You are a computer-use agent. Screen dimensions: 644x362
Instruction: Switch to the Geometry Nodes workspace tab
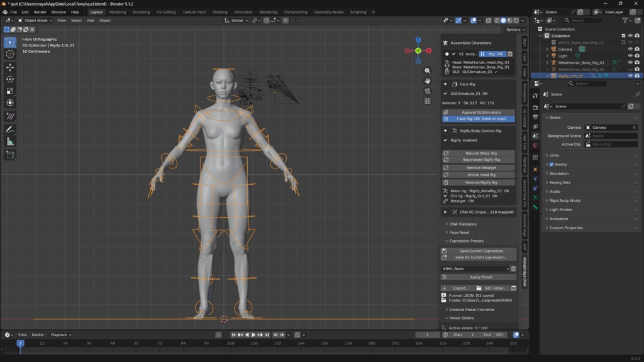click(328, 13)
